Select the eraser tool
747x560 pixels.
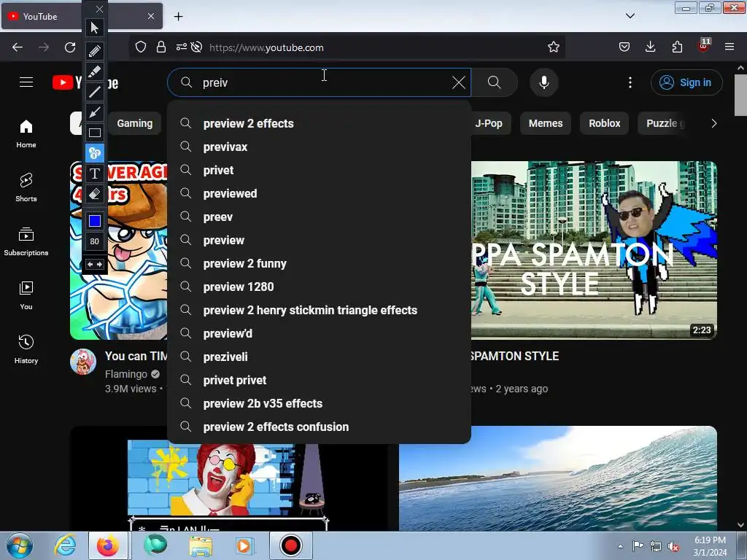(x=94, y=194)
